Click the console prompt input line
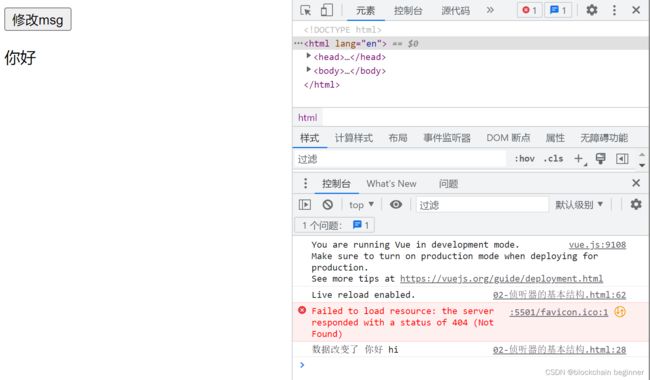Screen dimensions: 650x380 tap(471, 365)
